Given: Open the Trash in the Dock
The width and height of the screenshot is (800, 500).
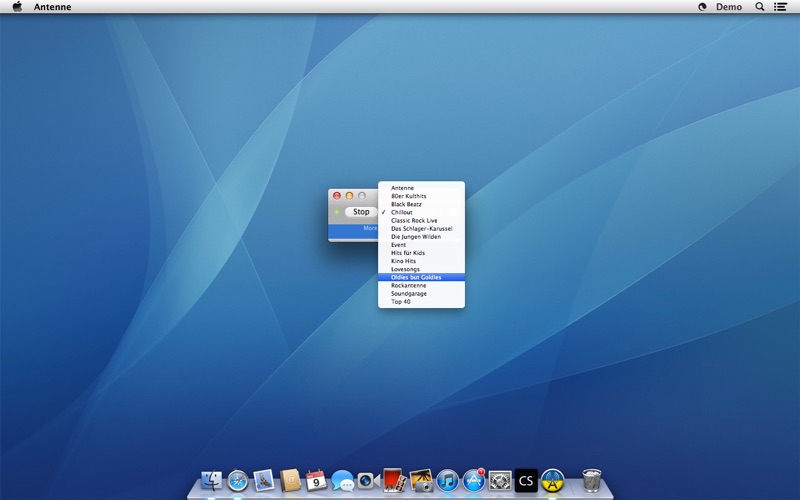Looking at the screenshot, I should coord(591,481).
